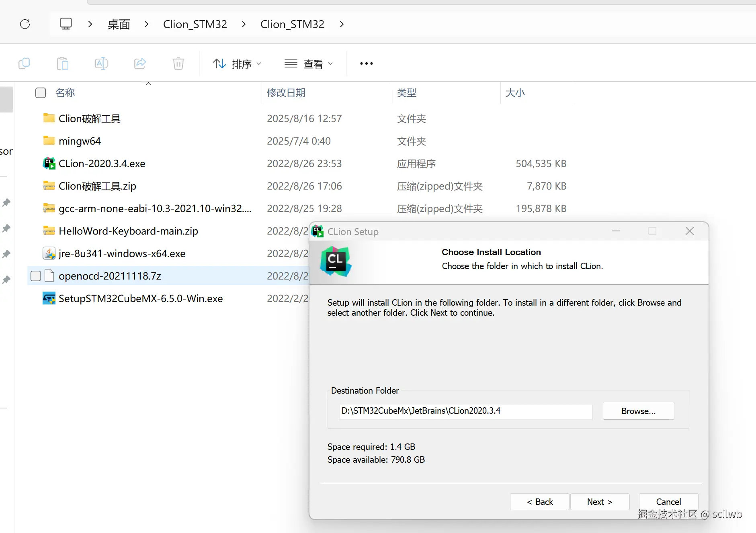
Task: Select the SetupSTM32CubeMX installer icon
Action: pos(49,298)
